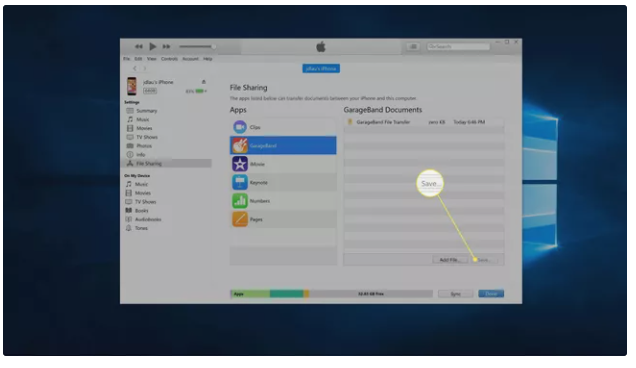636x368 pixels.
Task: Adjust the volume slider
Action: click(x=197, y=47)
